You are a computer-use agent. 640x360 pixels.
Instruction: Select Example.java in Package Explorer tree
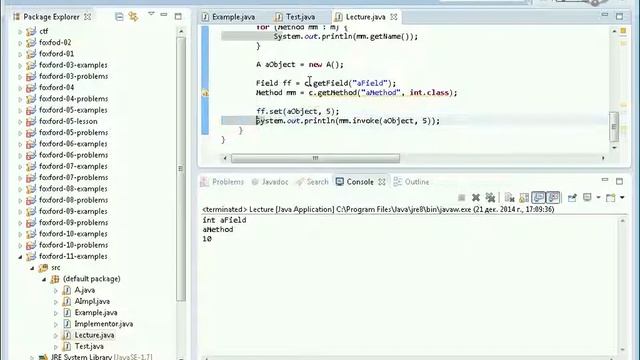pos(96,313)
